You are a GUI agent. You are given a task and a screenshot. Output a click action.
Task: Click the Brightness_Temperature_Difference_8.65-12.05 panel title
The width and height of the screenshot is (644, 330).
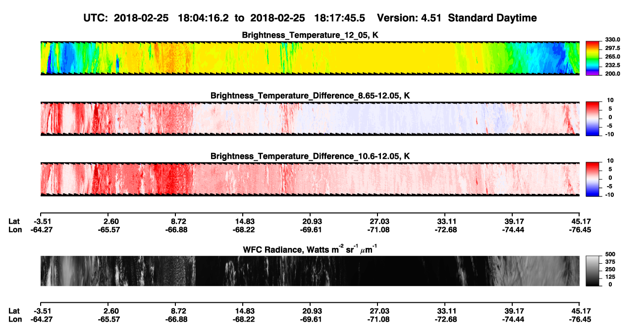point(310,95)
